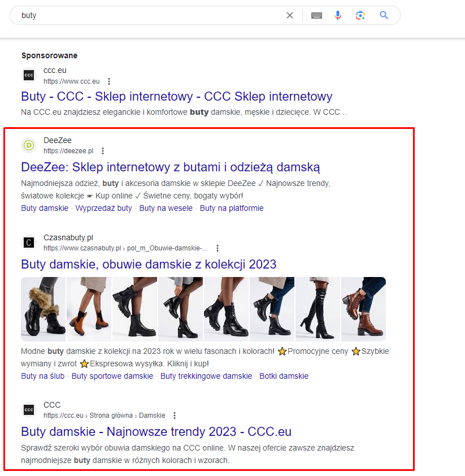Viewport: 465px width, 476px height.
Task: Select thumbnail of orange Chelsea boots
Action: (x=89, y=309)
